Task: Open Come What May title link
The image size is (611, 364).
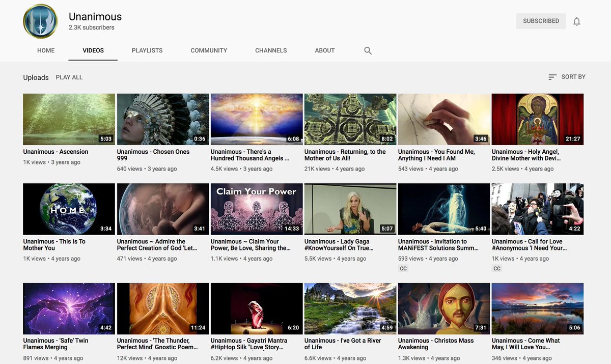Action: (526, 344)
